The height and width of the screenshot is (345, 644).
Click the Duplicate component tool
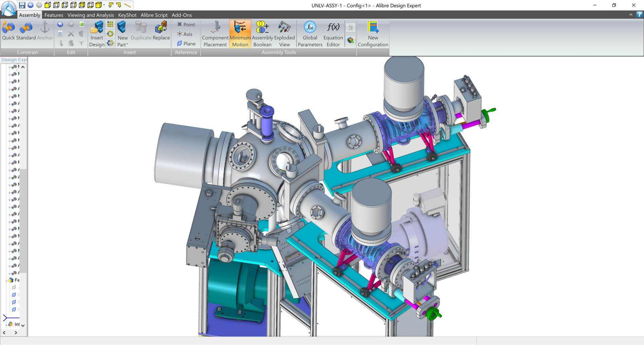pos(141,31)
